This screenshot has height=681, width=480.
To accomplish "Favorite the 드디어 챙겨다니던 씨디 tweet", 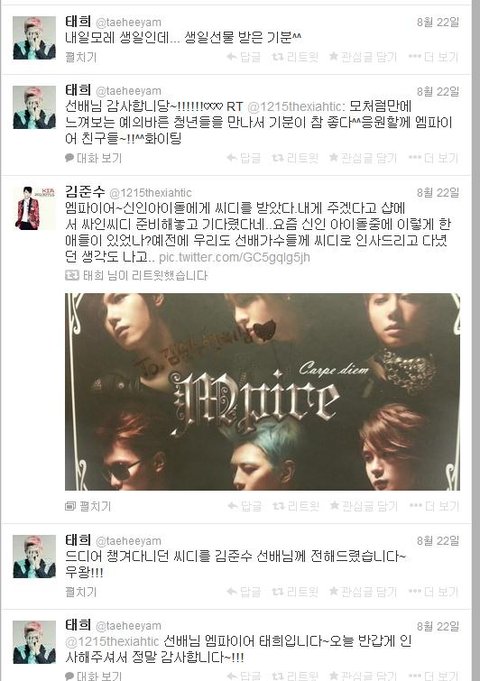I will tap(363, 592).
